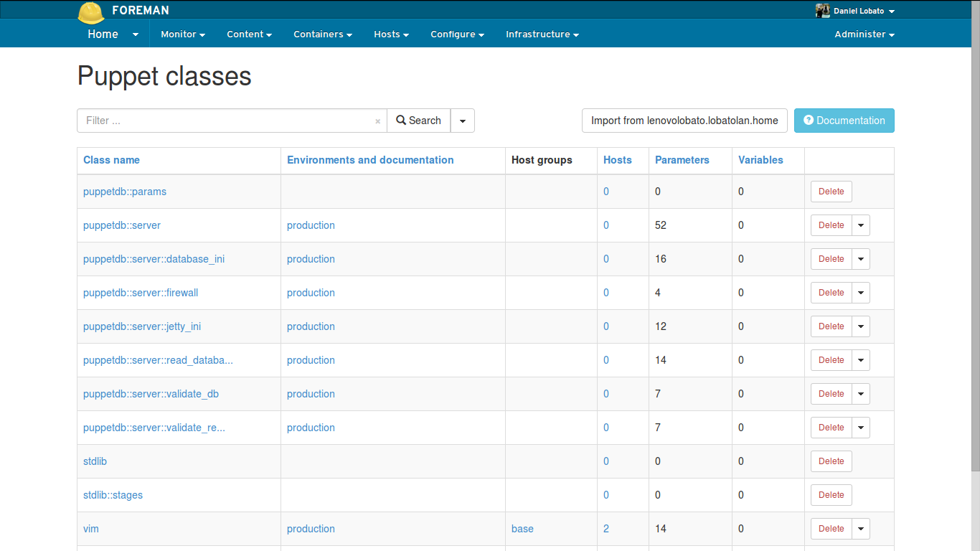980x551 pixels.
Task: Click the Foreman helmet logo
Action: point(91,12)
